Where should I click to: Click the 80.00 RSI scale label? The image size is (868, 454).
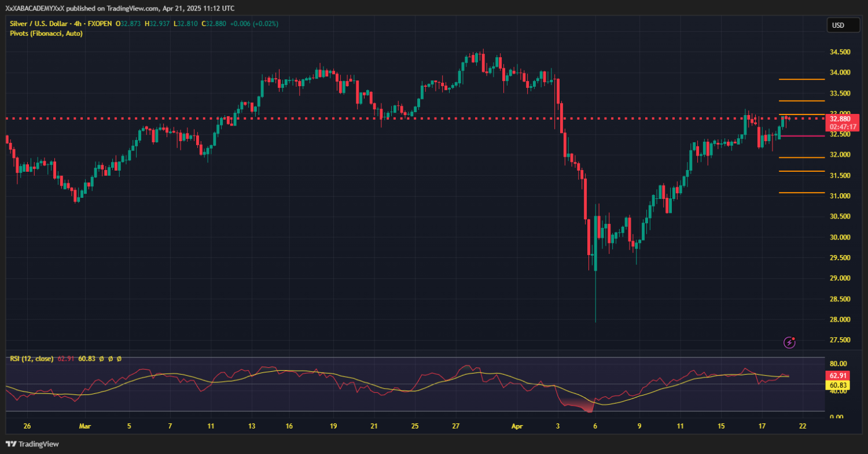pyautogui.click(x=838, y=364)
